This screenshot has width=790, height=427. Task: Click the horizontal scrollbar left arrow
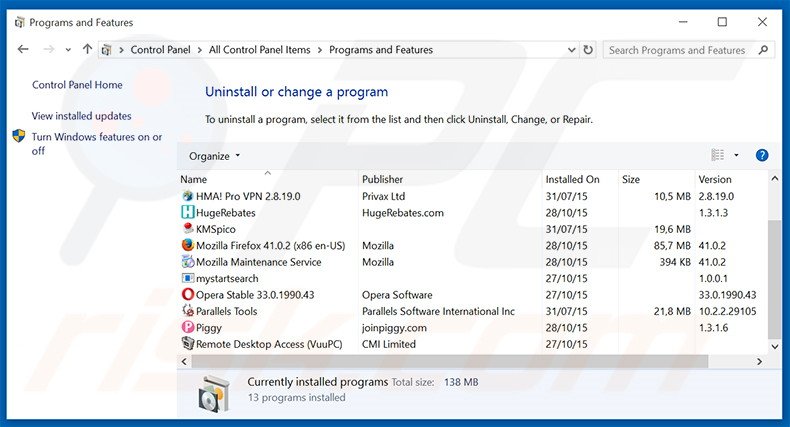tap(184, 362)
